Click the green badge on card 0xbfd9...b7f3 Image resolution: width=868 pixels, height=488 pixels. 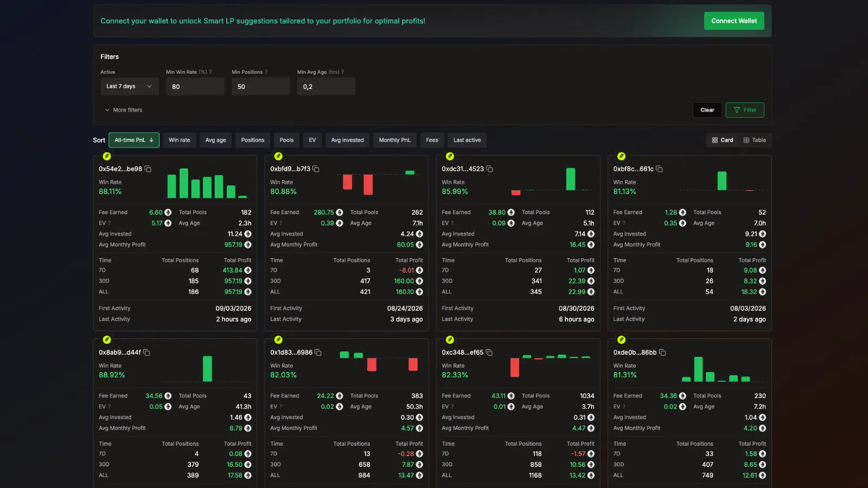[x=278, y=156]
